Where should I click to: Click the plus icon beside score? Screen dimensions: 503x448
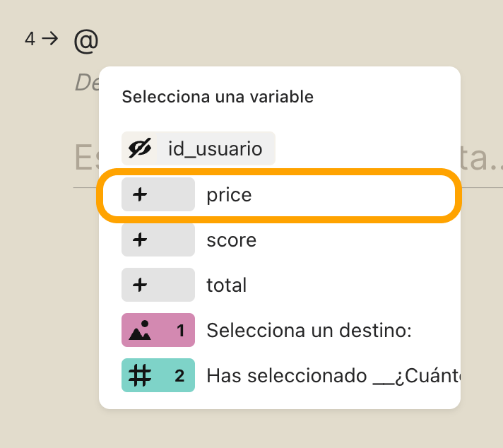(140, 240)
